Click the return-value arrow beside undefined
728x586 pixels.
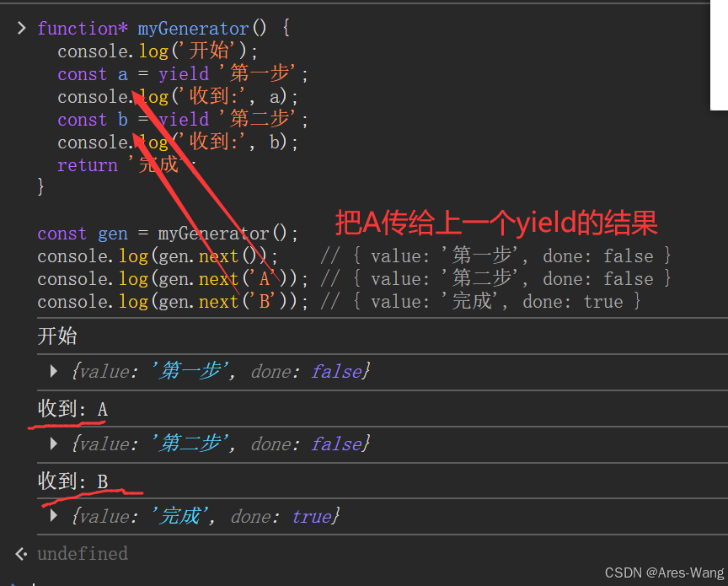pos(21,553)
